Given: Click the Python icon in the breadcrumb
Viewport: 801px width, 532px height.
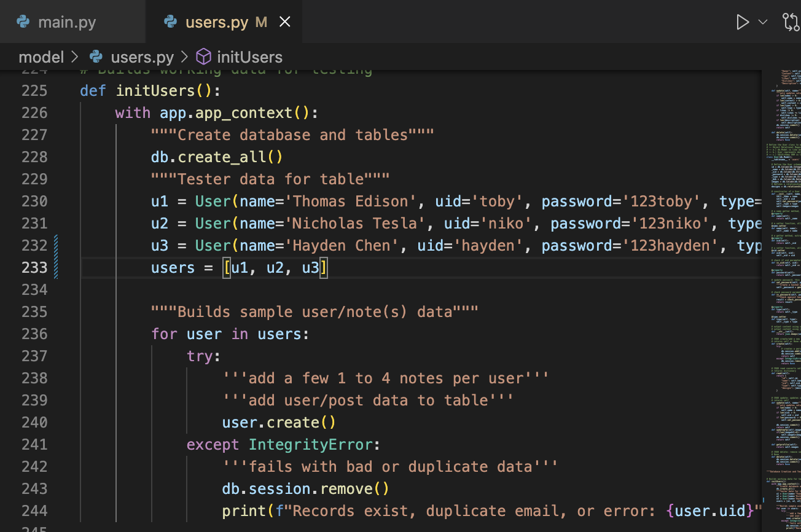Looking at the screenshot, I should tap(96, 57).
